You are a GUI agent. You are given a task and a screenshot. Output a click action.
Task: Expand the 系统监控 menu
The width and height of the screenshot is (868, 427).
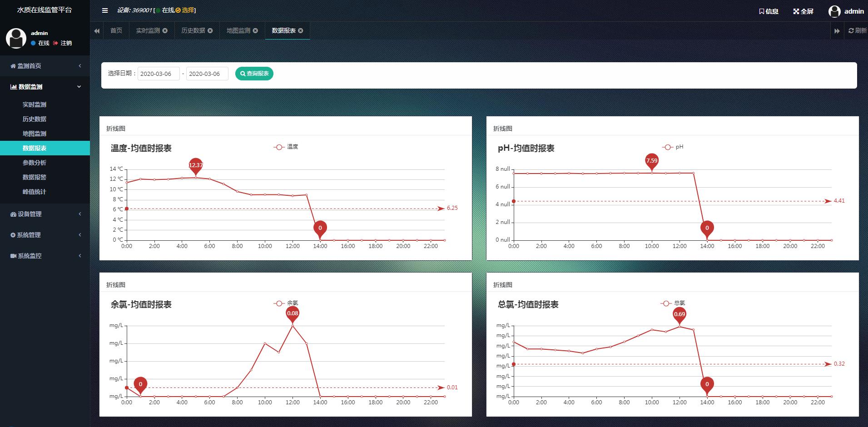45,256
